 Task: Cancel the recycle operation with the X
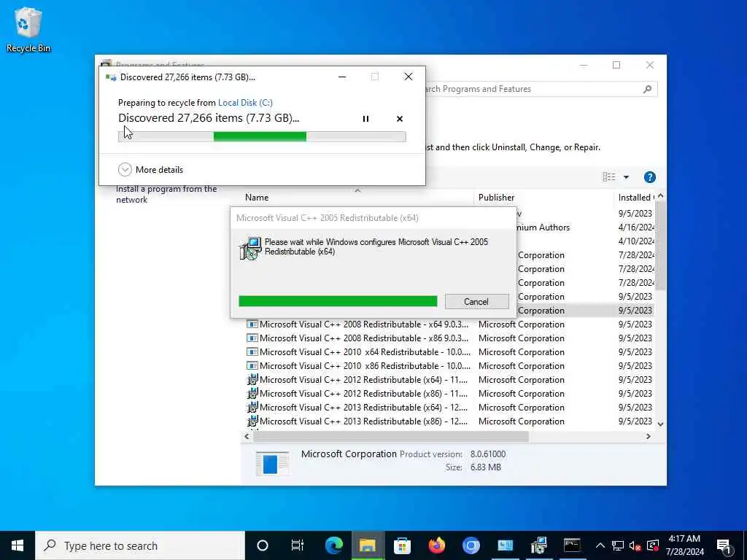point(400,119)
